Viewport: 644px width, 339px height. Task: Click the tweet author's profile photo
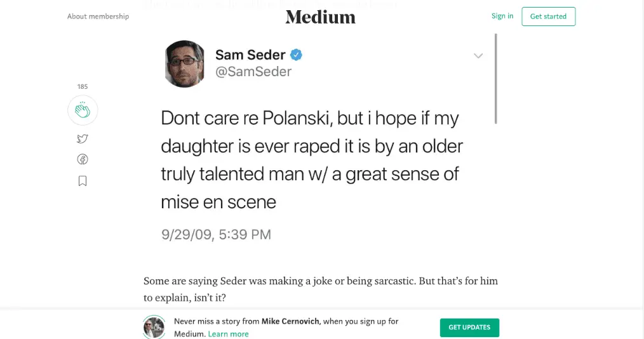185,63
